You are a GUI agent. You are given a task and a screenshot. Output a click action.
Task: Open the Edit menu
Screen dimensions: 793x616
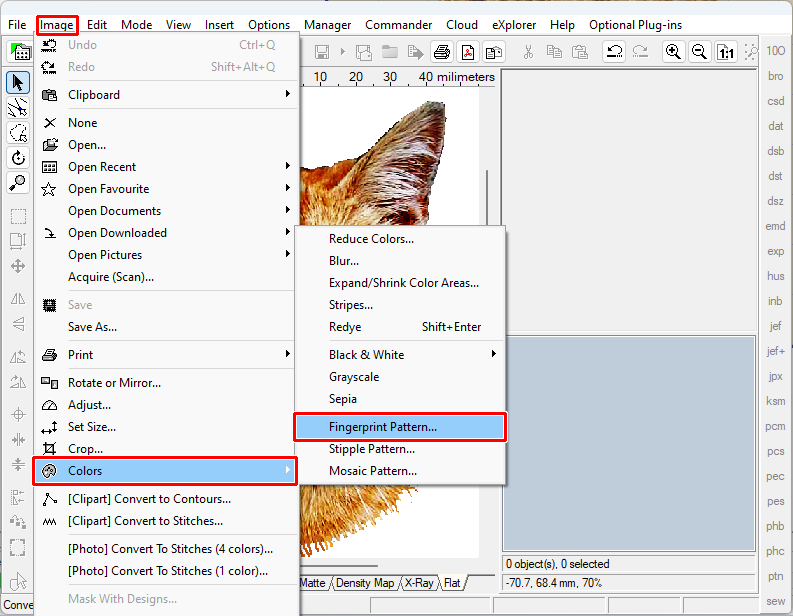(97, 25)
